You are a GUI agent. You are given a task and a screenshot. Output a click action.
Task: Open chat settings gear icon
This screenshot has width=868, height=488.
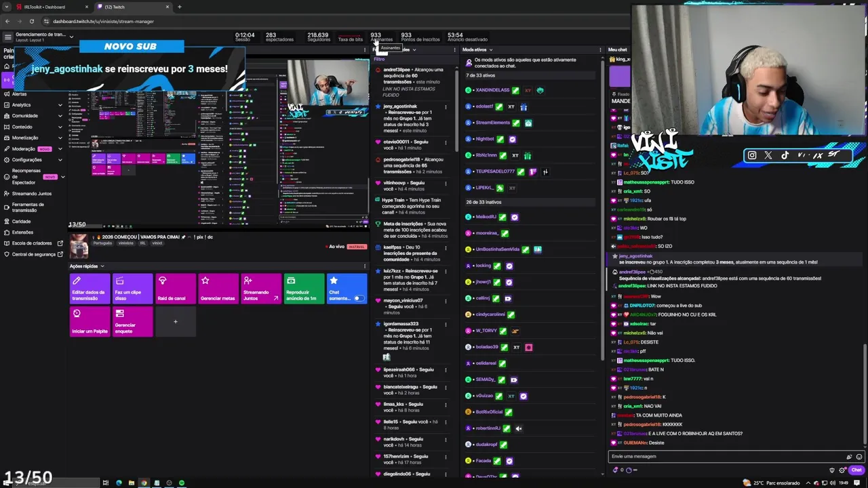tap(841, 470)
